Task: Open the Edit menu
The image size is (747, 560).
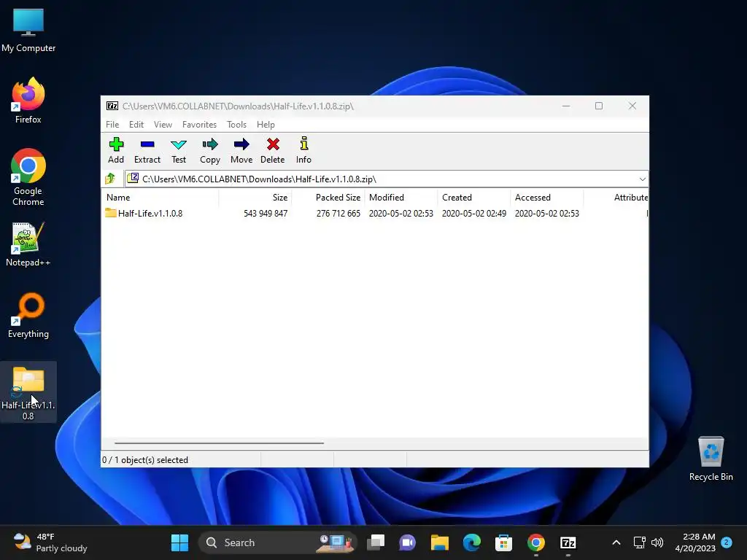Action: (136, 124)
